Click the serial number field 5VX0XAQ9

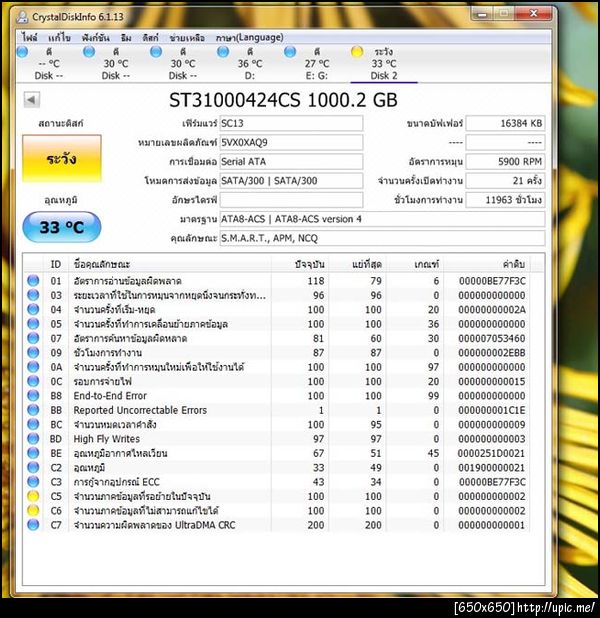pyautogui.click(x=291, y=142)
